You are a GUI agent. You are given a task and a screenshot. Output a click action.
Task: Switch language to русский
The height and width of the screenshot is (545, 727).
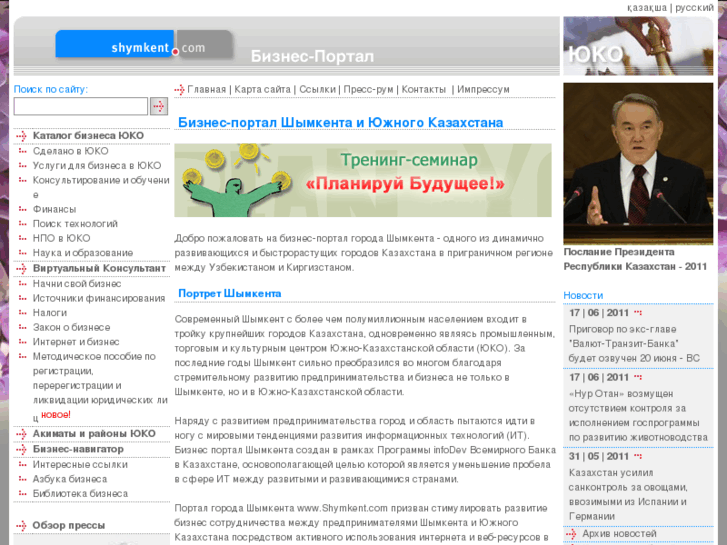(x=694, y=8)
